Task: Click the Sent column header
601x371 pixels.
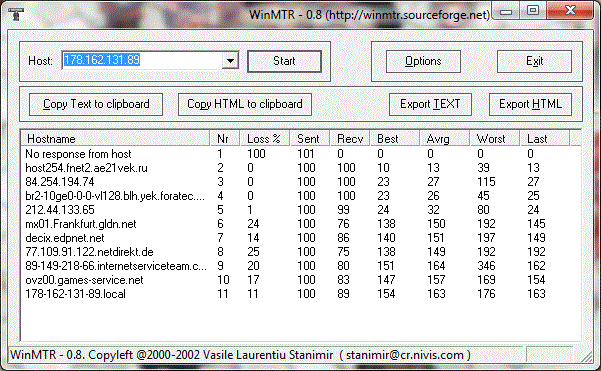Action: (x=310, y=138)
